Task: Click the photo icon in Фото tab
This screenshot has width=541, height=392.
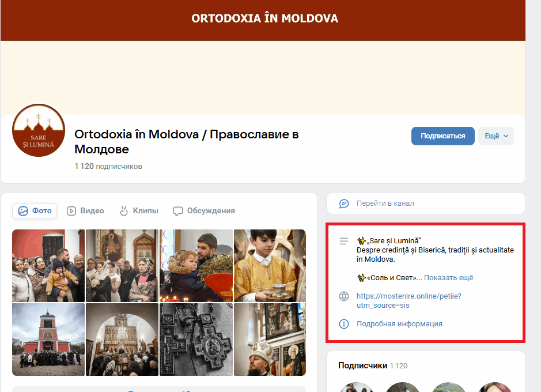Action: [23, 211]
